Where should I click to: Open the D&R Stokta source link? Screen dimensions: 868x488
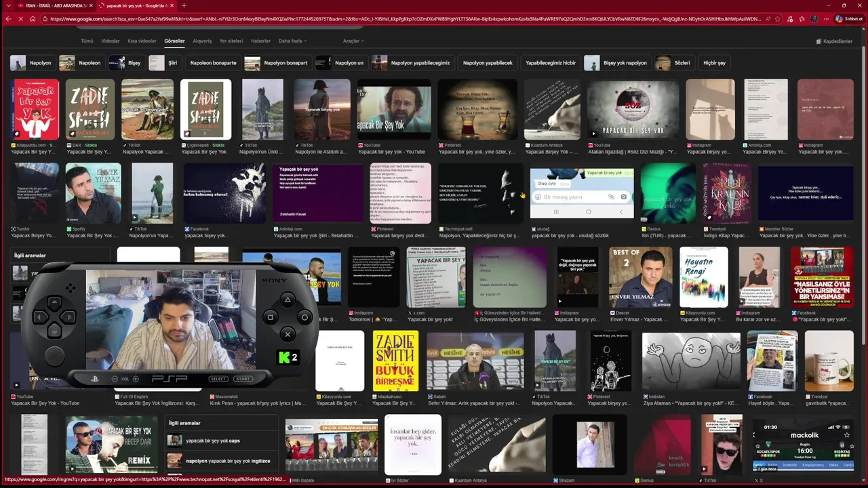coord(83,145)
